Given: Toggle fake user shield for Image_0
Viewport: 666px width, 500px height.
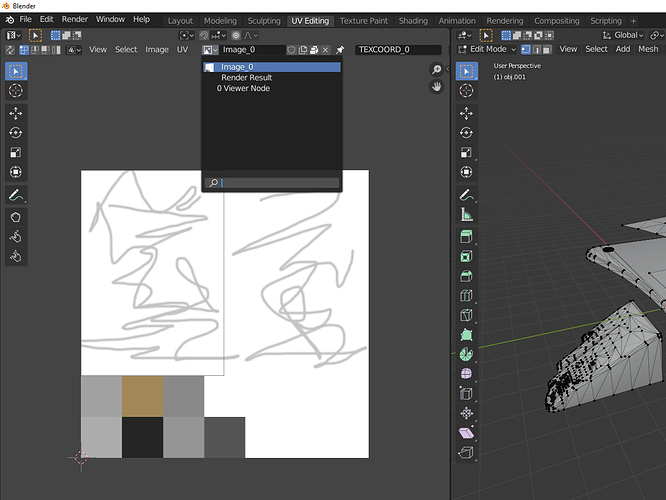Looking at the screenshot, I should click(291, 50).
